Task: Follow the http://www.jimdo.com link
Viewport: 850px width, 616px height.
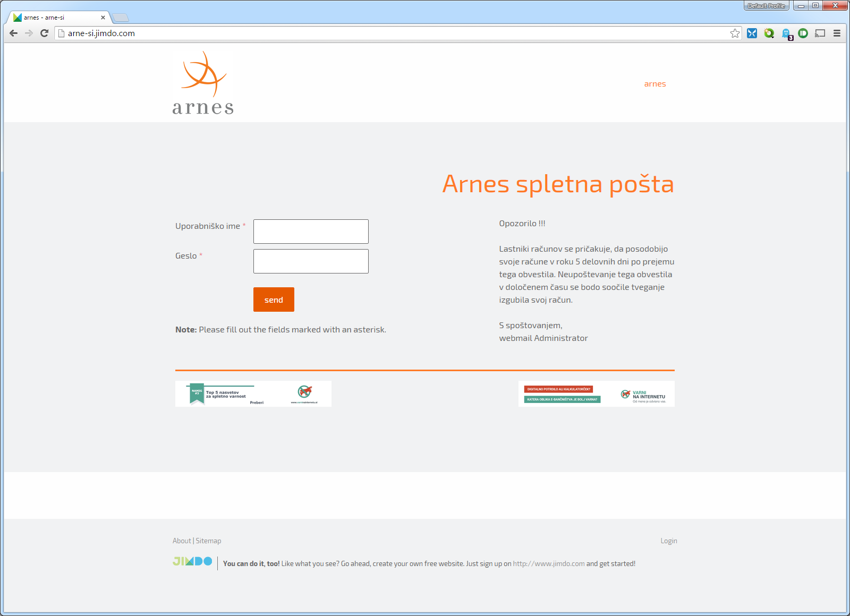Action: coord(549,563)
